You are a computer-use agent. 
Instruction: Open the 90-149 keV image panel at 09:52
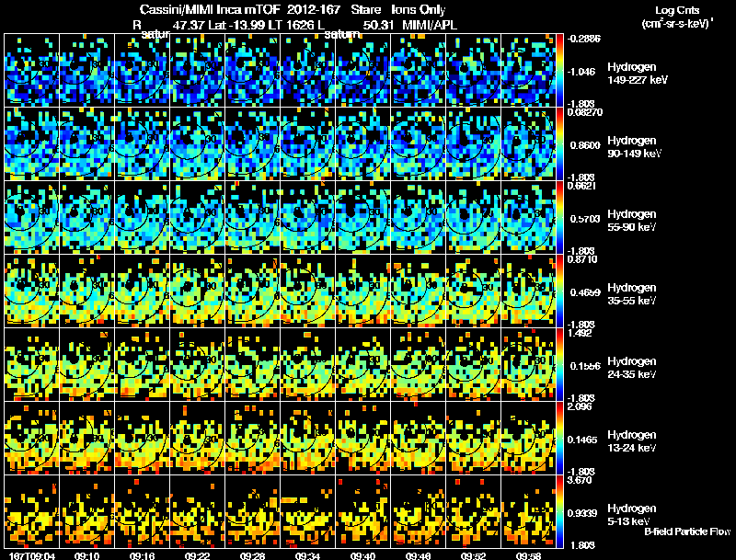point(473,143)
